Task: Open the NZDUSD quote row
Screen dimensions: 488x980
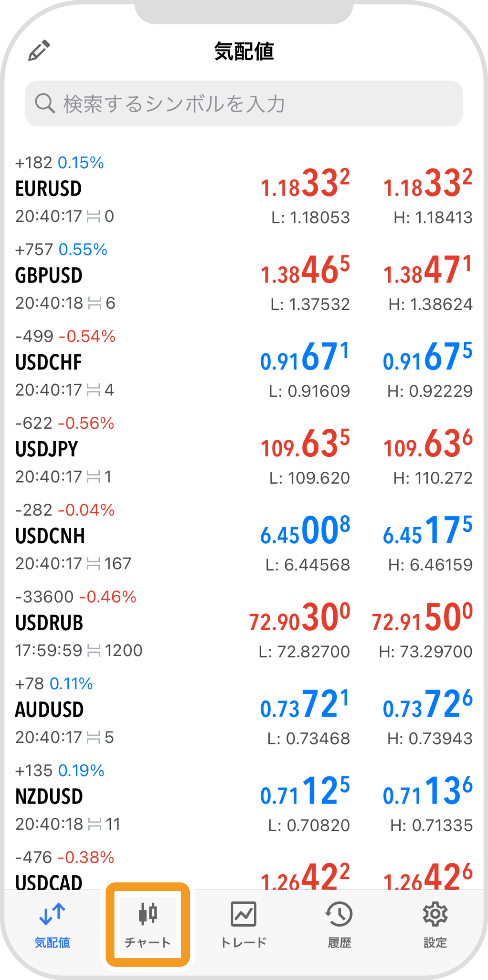Action: pos(244,799)
